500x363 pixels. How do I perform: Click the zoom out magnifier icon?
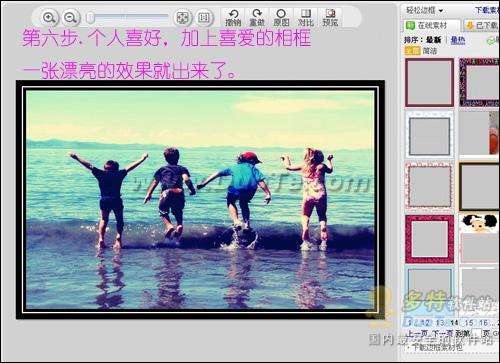tap(71, 18)
